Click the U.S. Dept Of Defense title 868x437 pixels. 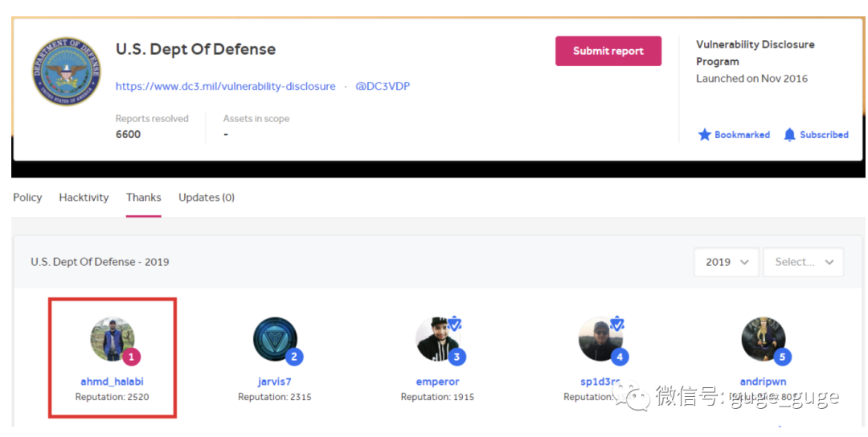click(195, 49)
